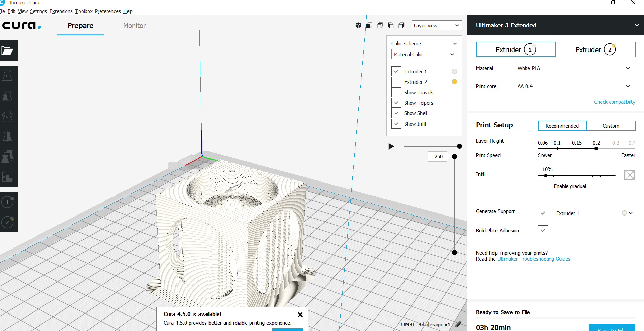The height and width of the screenshot is (331, 644).
Task: Enable Show Travels checkbox
Action: [396, 92]
